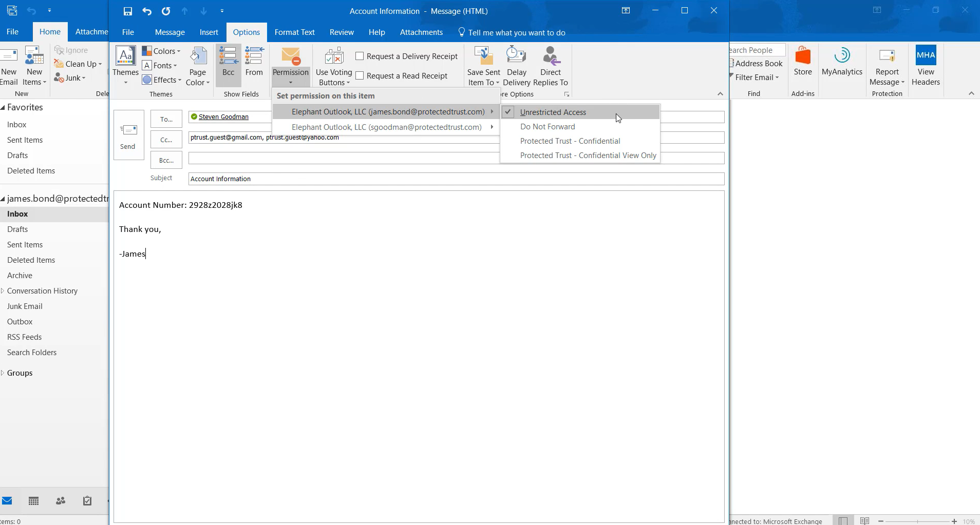Open Sent Items under Favorites
The height and width of the screenshot is (525, 980).
[25, 140]
